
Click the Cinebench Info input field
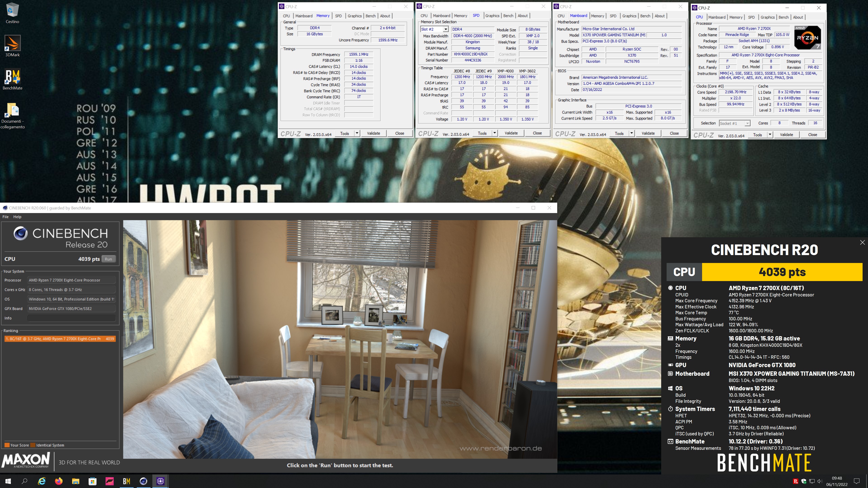pyautogui.click(x=71, y=318)
